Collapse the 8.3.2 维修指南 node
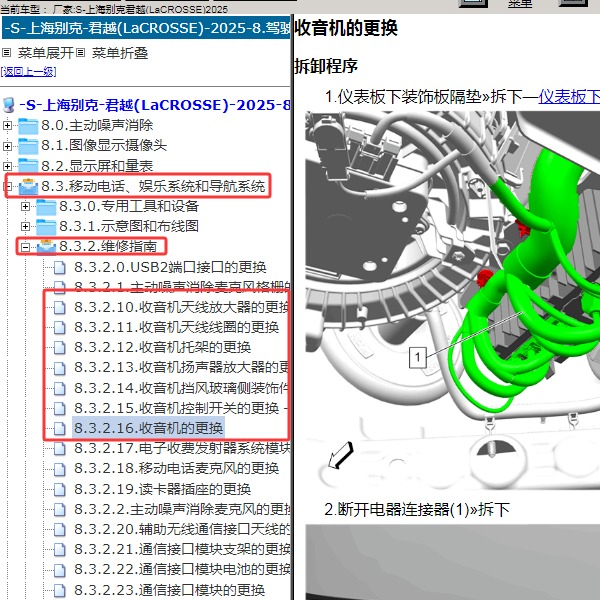The width and height of the screenshot is (600, 600). click(x=25, y=247)
